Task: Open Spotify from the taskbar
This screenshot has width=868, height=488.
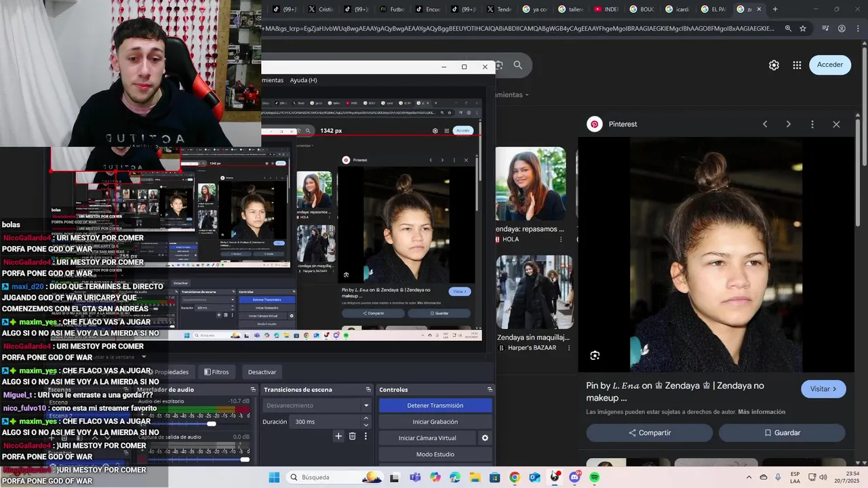Action: point(595,477)
